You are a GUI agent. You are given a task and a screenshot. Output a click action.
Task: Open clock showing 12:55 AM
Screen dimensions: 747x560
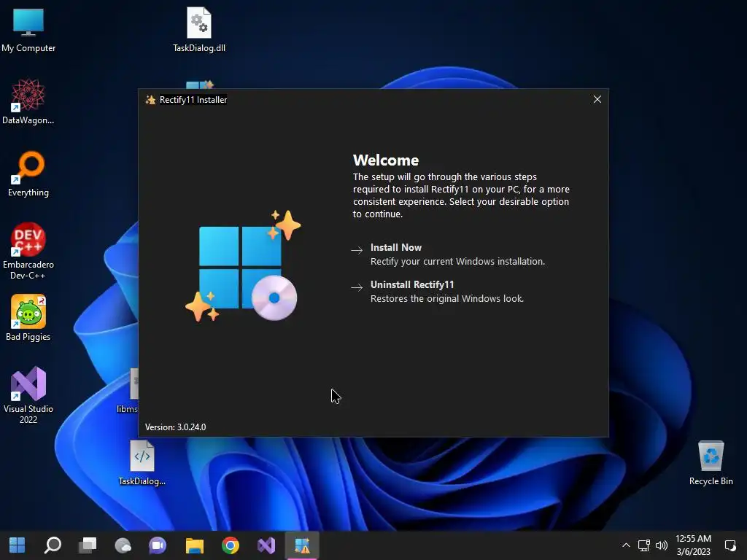coord(693,545)
